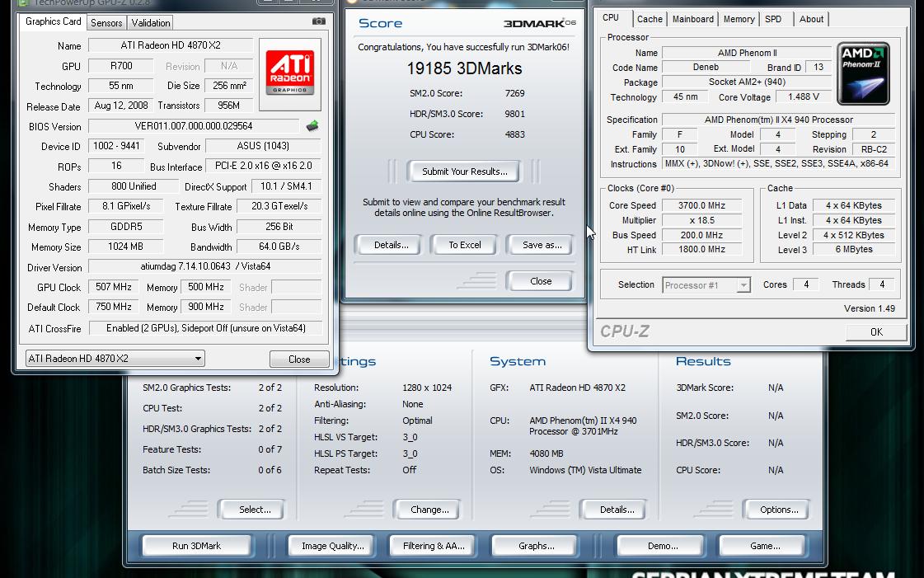Click the Specification field AMD Phenom II X4 940
Image resolution: width=924 pixels, height=578 pixels.
click(x=778, y=120)
